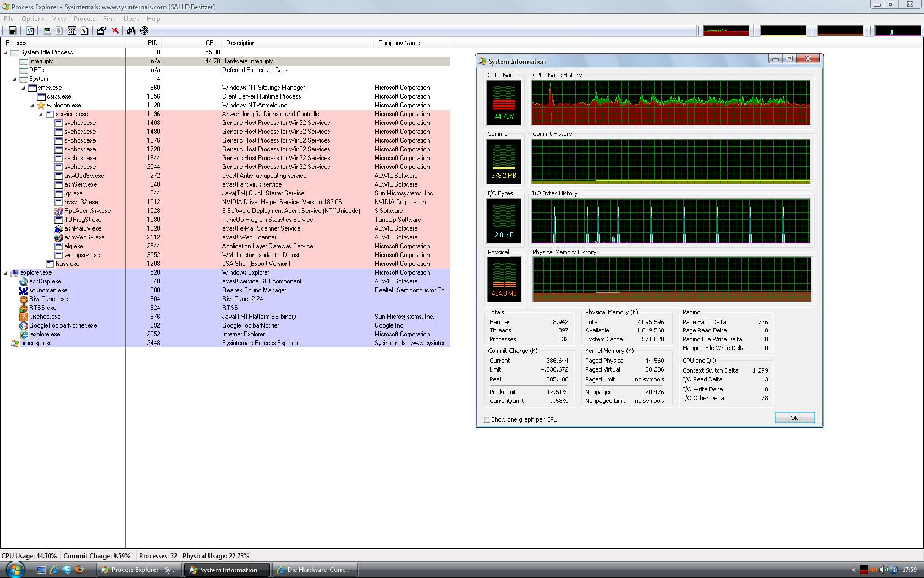Image resolution: width=924 pixels, height=578 pixels.
Task: Open the File menu
Action: click(9, 19)
